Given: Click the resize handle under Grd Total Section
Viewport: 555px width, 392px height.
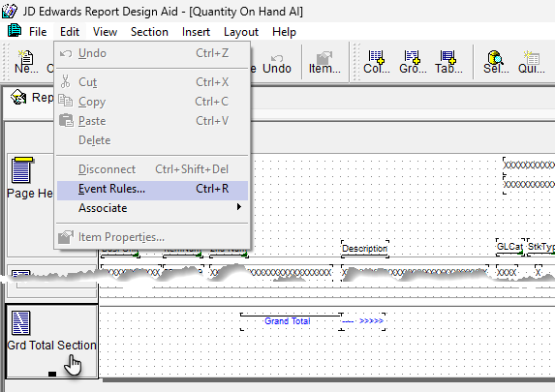Looking at the screenshot, I should pos(52,374).
